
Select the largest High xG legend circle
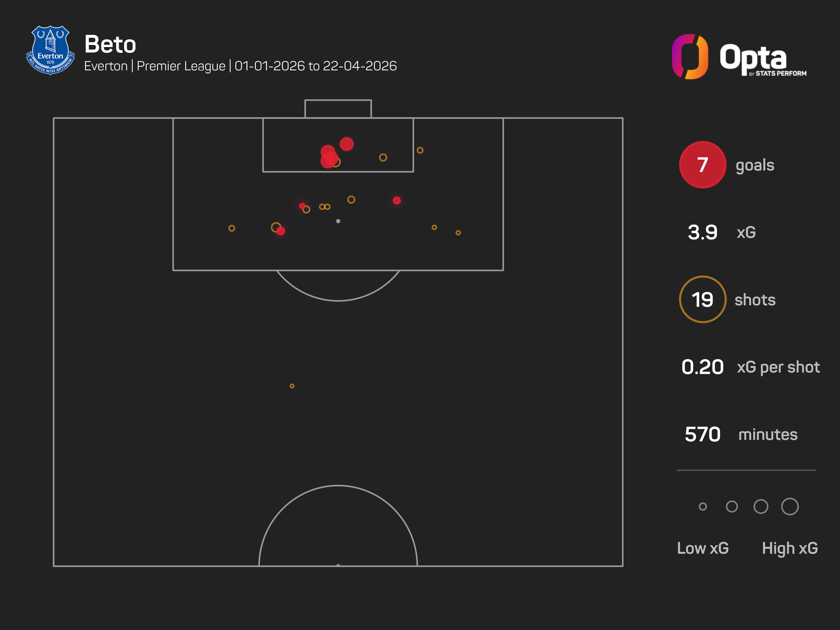pyautogui.click(x=789, y=506)
